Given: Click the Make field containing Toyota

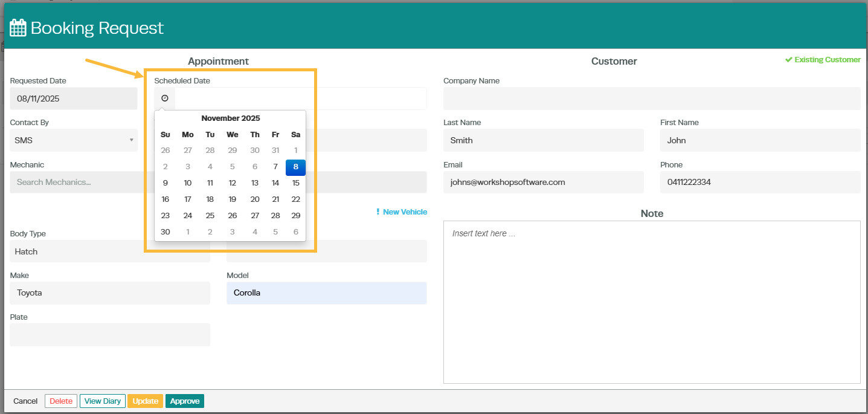Looking at the screenshot, I should click(110, 293).
